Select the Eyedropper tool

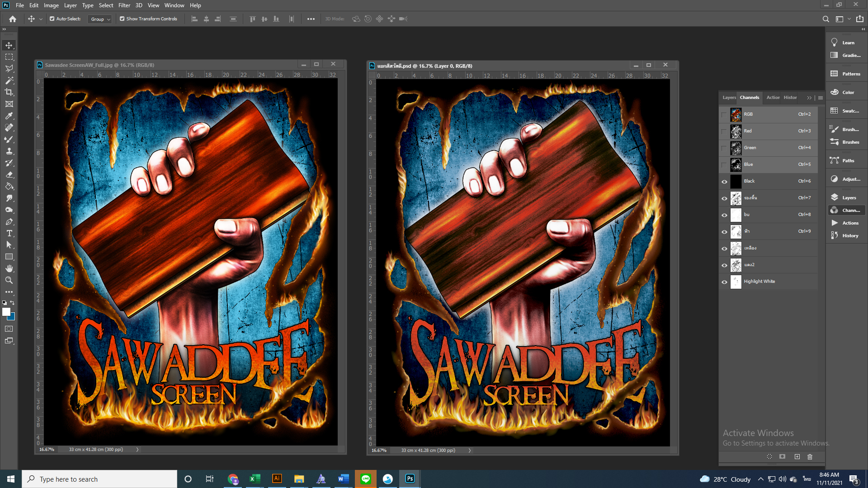coord(9,116)
